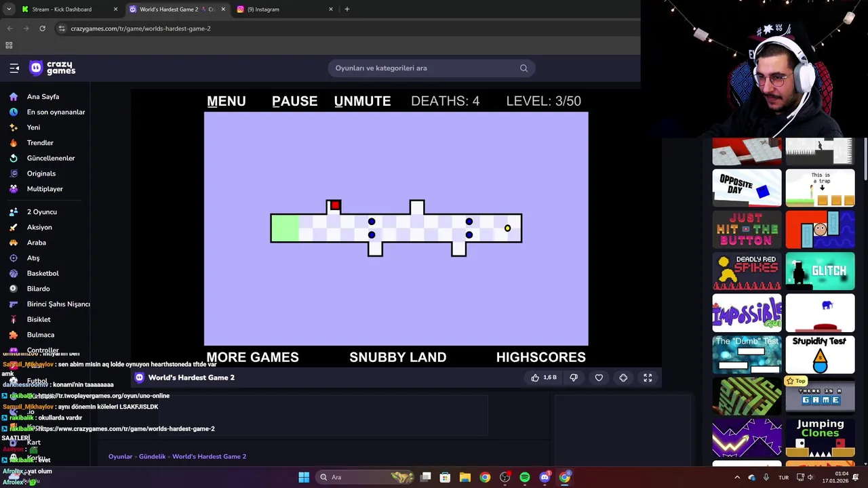Open The Dumb Test game thumbnail
868x488 pixels.
pyautogui.click(x=747, y=354)
